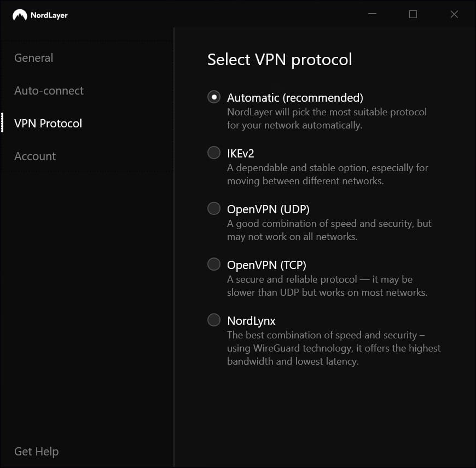Click the OpenVPN (UDP) protocol label
476x468 pixels.
click(x=269, y=209)
